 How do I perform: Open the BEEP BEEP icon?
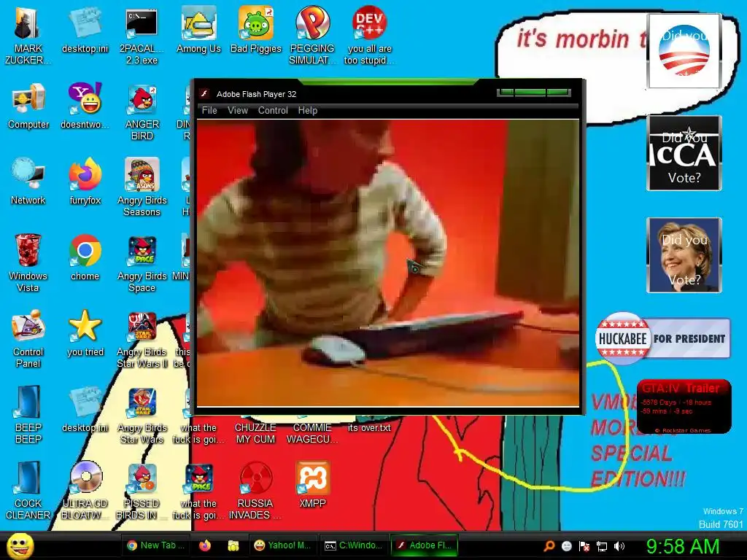click(x=28, y=414)
